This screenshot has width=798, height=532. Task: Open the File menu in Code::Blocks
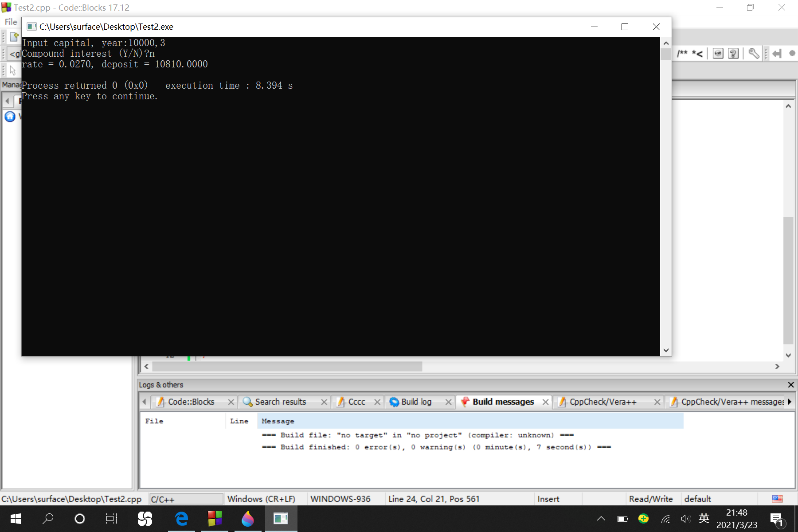(x=11, y=22)
